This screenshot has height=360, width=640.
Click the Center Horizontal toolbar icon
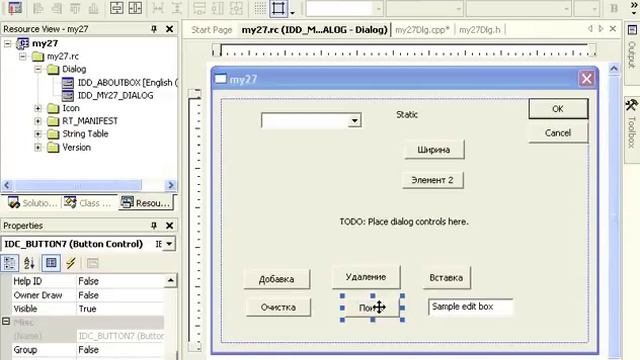[135, 8]
